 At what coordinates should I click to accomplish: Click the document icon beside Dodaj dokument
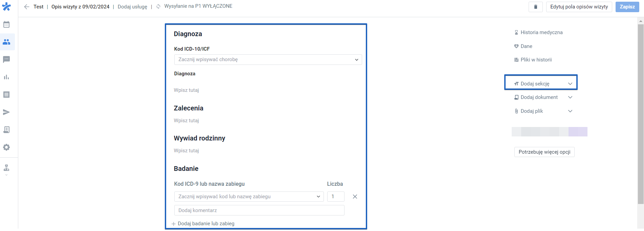click(x=516, y=97)
